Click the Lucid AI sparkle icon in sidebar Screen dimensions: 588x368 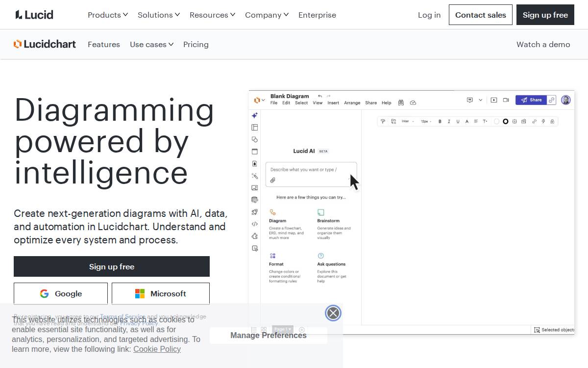[x=255, y=115]
